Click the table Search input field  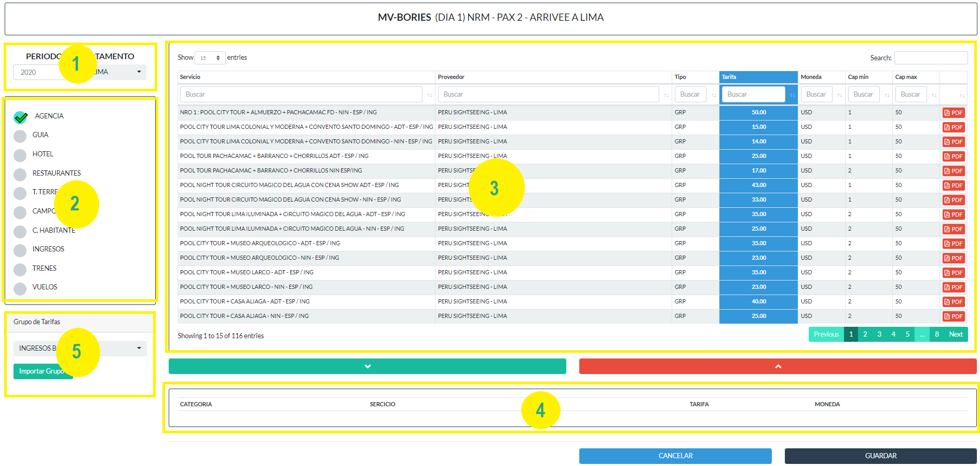[x=931, y=58]
